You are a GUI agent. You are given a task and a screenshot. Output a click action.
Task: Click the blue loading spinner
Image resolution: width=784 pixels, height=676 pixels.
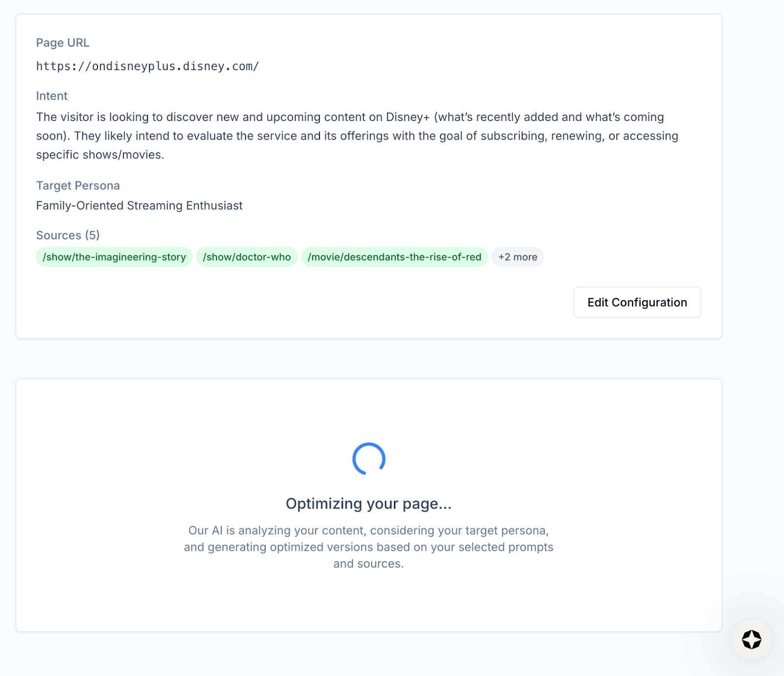(369, 459)
